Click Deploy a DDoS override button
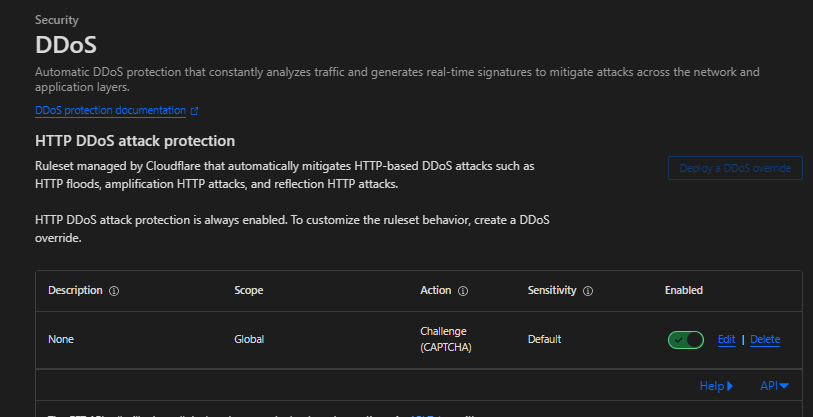Screen dimensions: 813x417 click(735, 168)
